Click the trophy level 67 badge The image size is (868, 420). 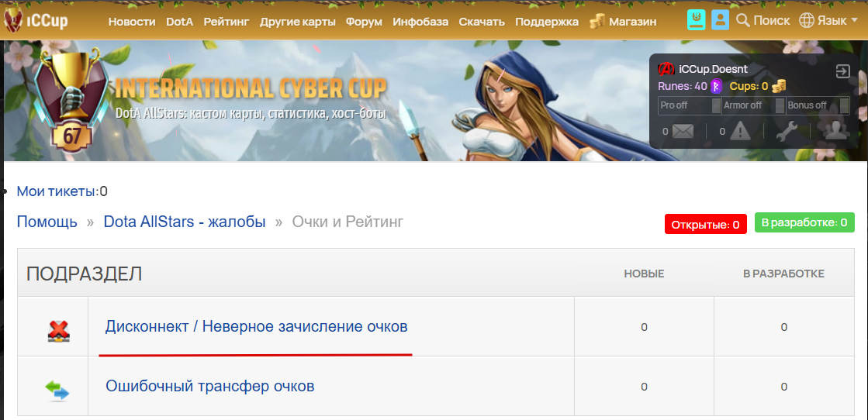pos(71,100)
